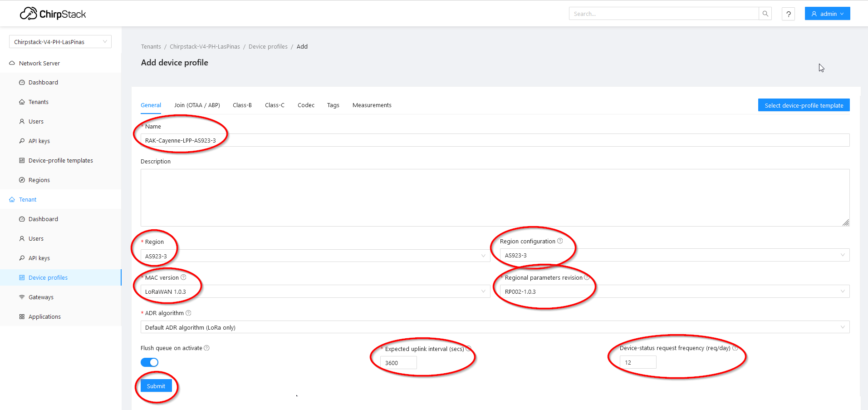Open Regional parameters revision dropdown
Screen dimensions: 868x410
[x=675, y=291]
